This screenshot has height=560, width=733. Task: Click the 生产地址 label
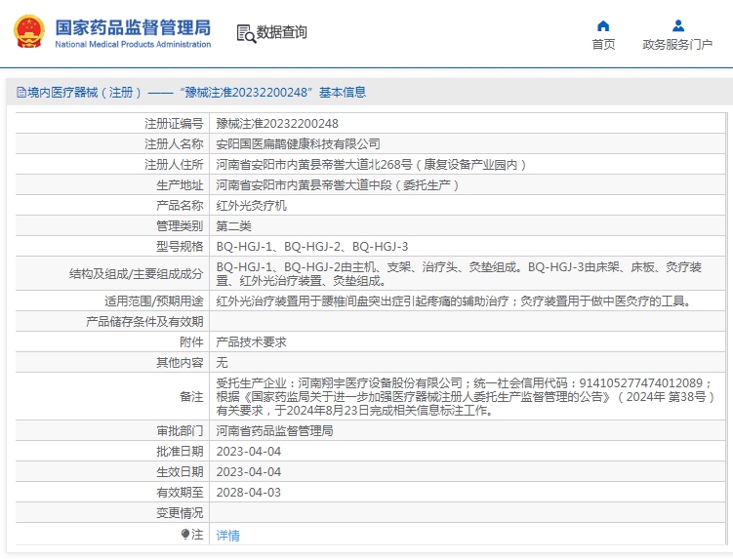pos(180,185)
